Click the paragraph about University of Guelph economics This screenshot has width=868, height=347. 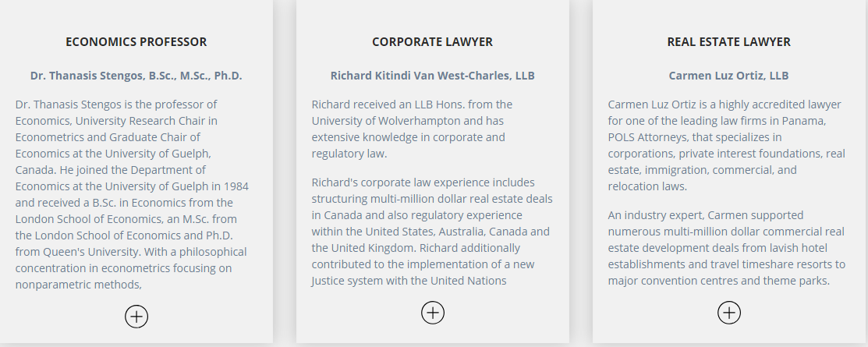(x=133, y=194)
